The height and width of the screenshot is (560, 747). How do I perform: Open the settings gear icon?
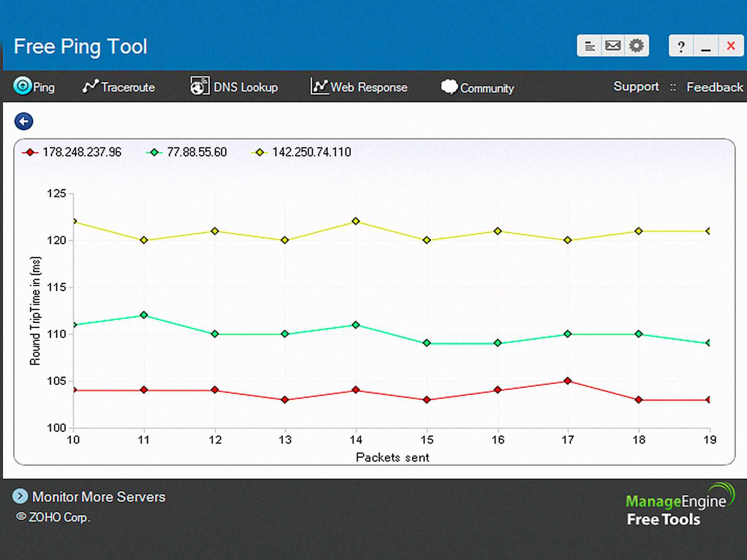click(636, 46)
